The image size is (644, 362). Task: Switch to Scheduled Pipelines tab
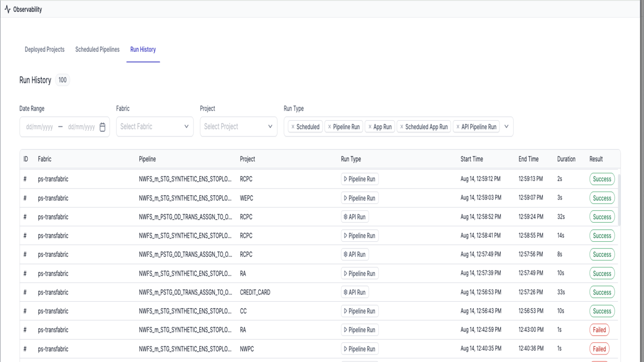[98, 49]
